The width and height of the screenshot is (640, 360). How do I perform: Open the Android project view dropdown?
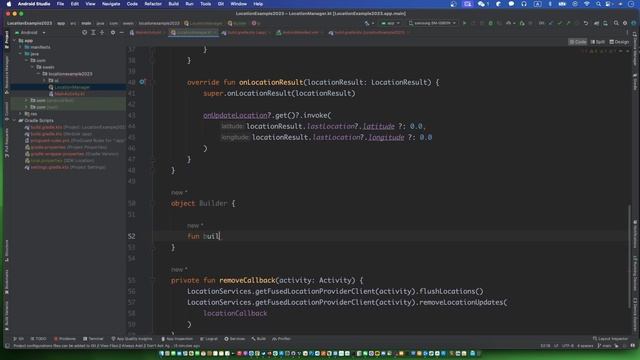[30, 33]
